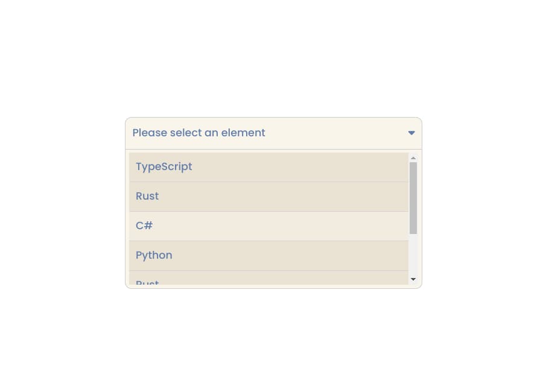Click the scrollbar down arrow
Viewport: 543px width, 392px height.
tap(413, 279)
